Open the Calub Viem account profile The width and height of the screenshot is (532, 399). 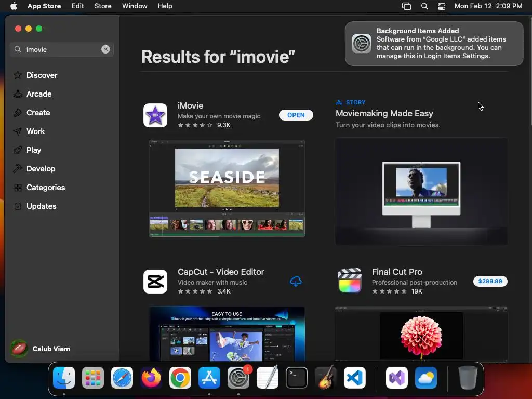point(40,349)
